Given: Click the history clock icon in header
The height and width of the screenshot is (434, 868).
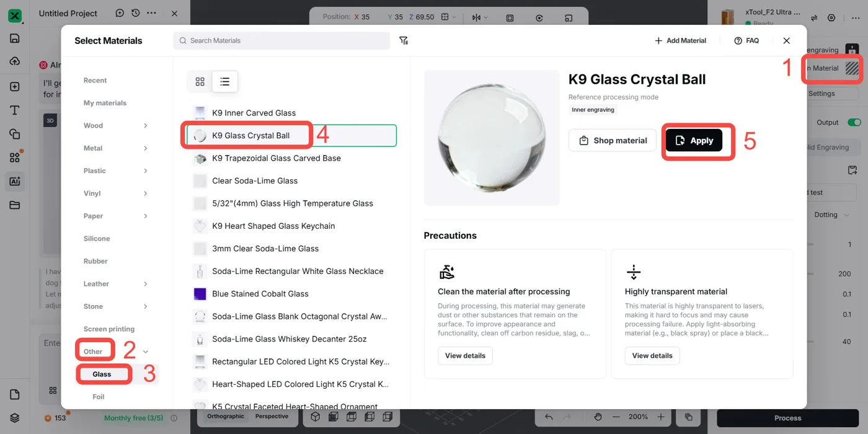Looking at the screenshot, I should point(135,13).
